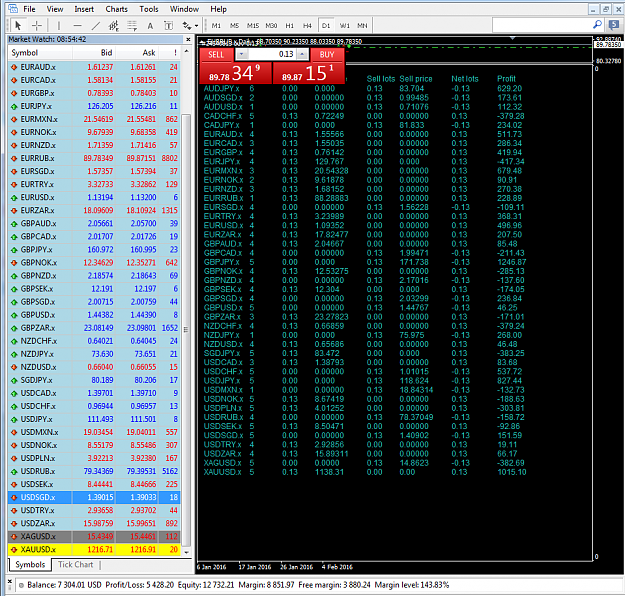The image size is (625, 596).
Task: Pick the Fibonacci Retracement tool
Action: 132,26
